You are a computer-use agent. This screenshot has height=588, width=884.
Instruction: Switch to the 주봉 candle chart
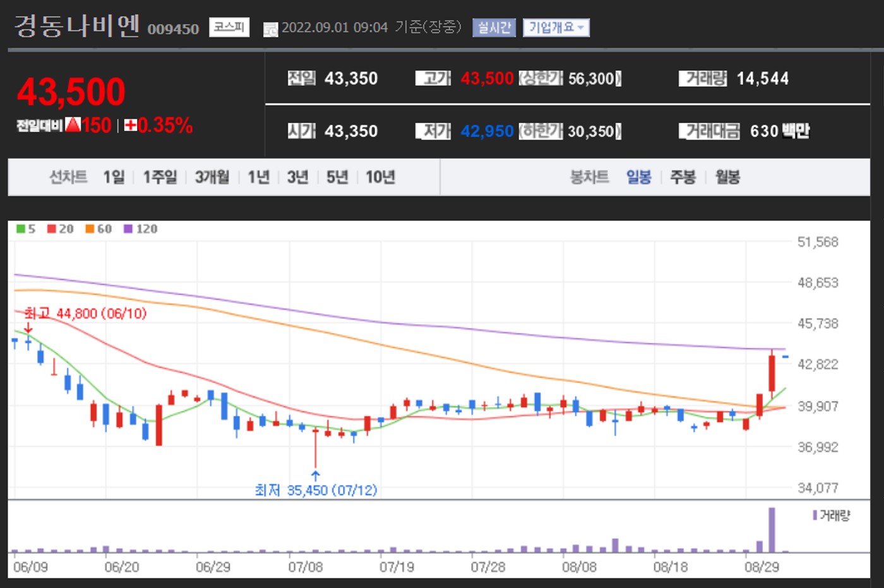click(x=683, y=177)
